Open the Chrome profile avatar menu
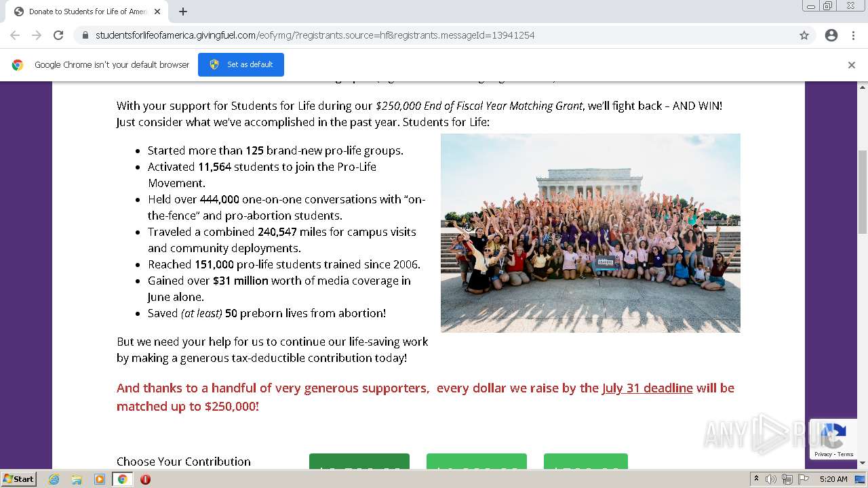 click(831, 35)
